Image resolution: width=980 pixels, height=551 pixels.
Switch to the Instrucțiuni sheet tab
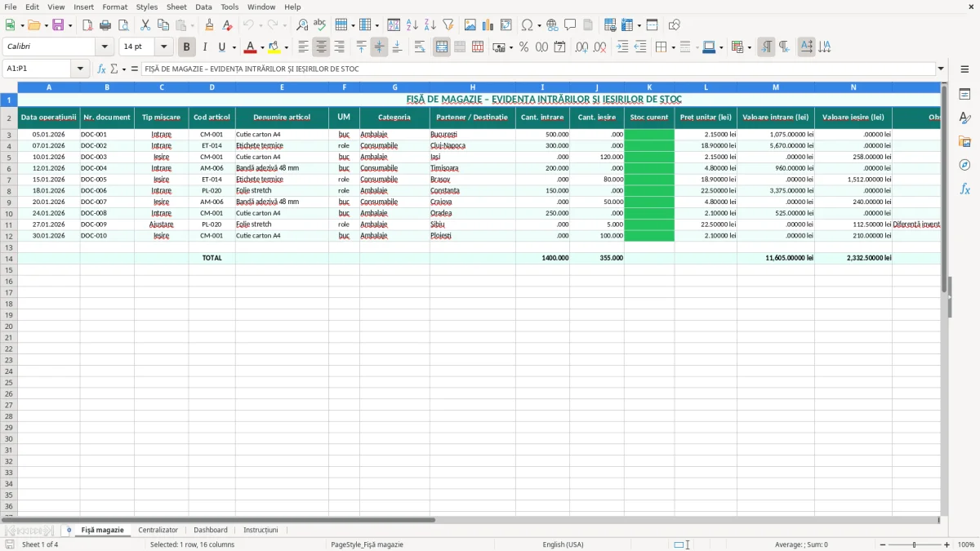261,530
